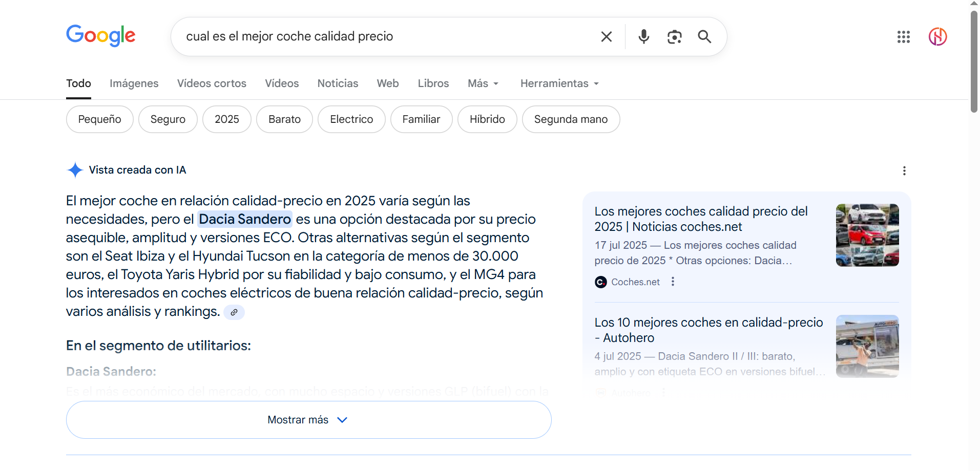Switch to the Noticias tab

pyautogui.click(x=337, y=83)
